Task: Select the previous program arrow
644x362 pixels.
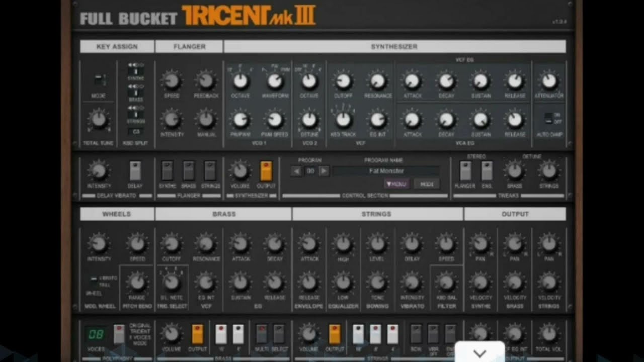Action: point(296,171)
